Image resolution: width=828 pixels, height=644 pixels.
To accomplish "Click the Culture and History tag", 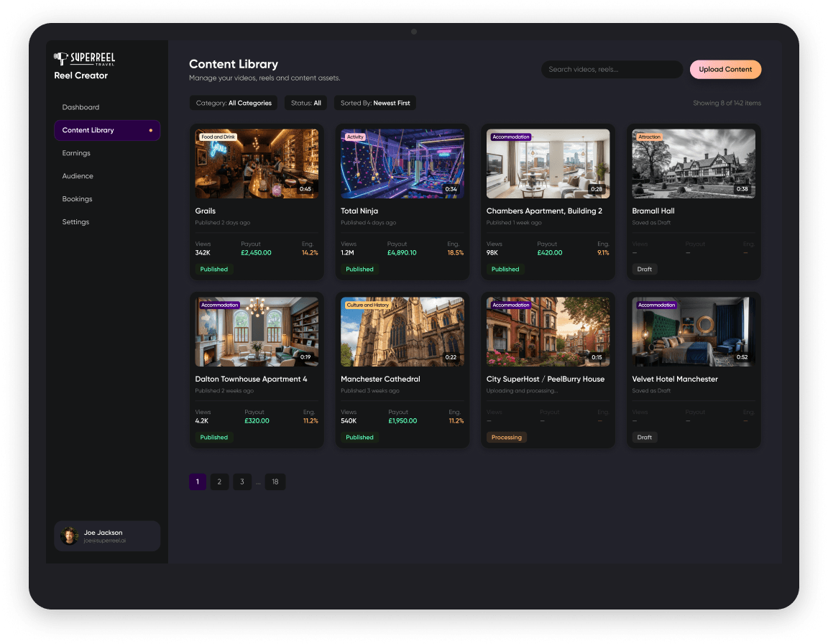I will [x=367, y=305].
